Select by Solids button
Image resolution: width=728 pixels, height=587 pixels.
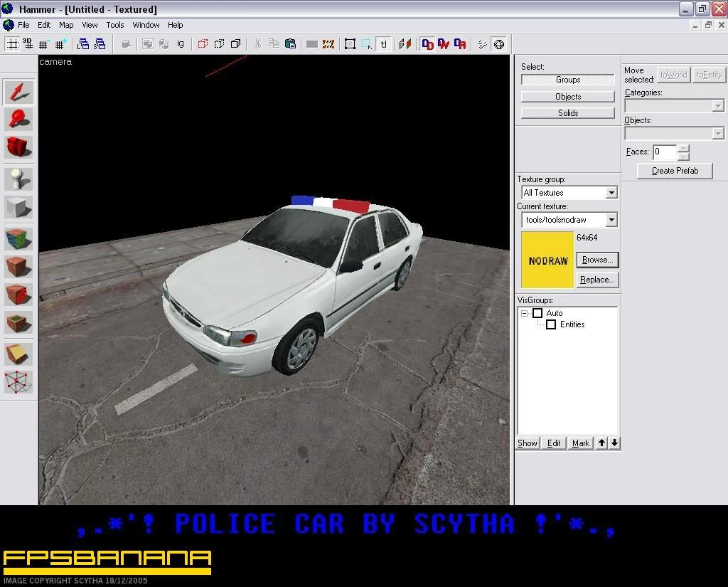568,113
